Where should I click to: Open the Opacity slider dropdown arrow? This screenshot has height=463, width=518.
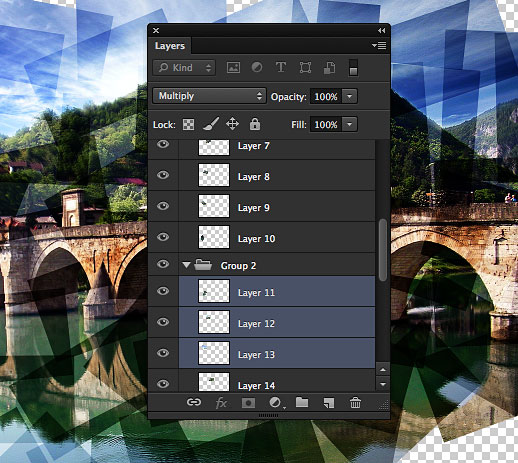[350, 96]
